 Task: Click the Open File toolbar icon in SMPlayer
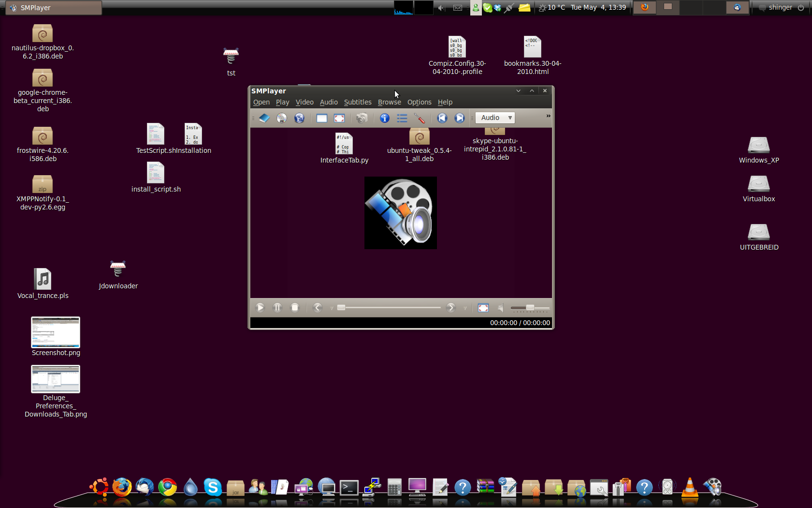(x=264, y=118)
